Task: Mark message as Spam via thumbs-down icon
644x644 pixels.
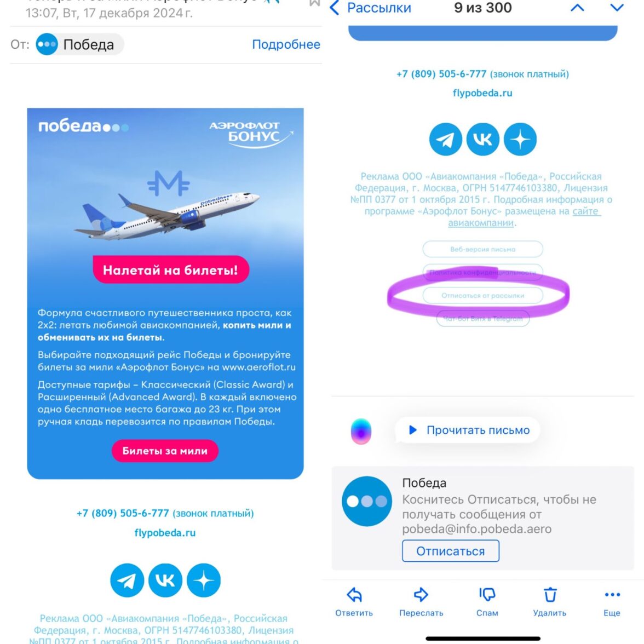Action: pyautogui.click(x=487, y=594)
